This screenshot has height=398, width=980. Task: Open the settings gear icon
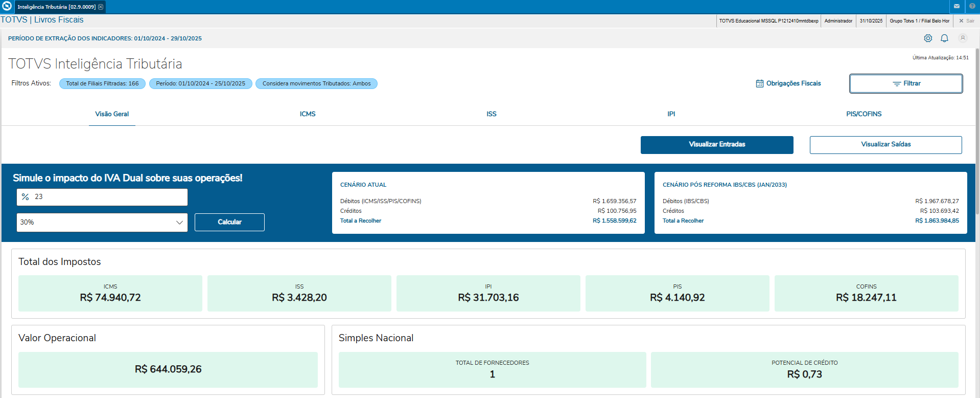pyautogui.click(x=928, y=38)
